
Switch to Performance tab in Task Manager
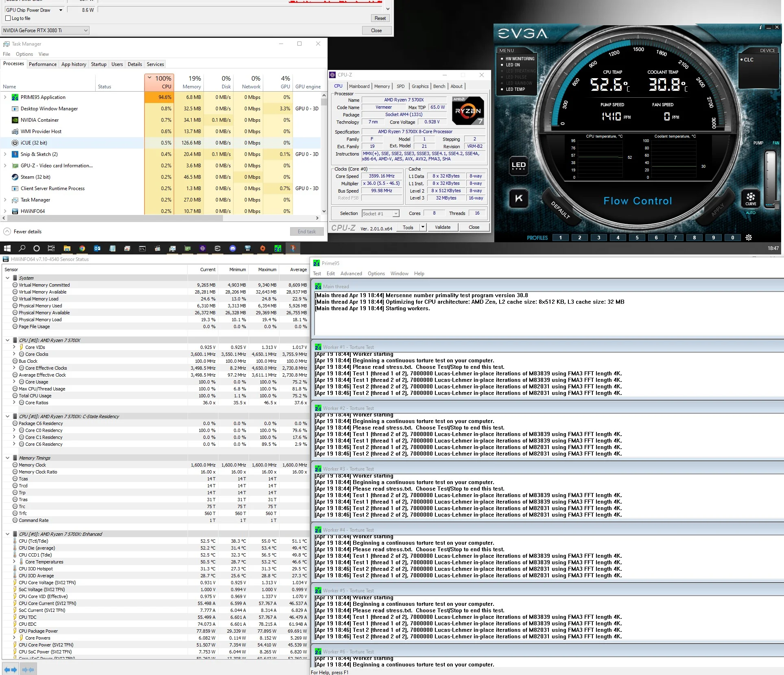tap(43, 64)
